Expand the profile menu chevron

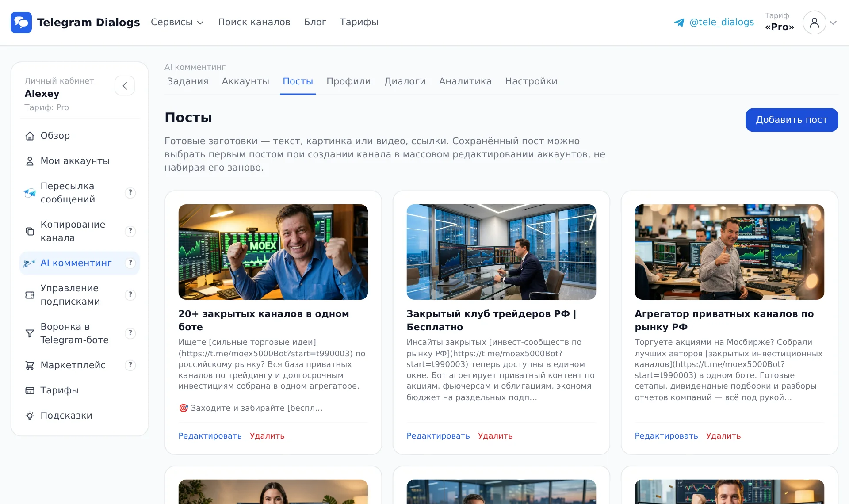click(x=833, y=23)
